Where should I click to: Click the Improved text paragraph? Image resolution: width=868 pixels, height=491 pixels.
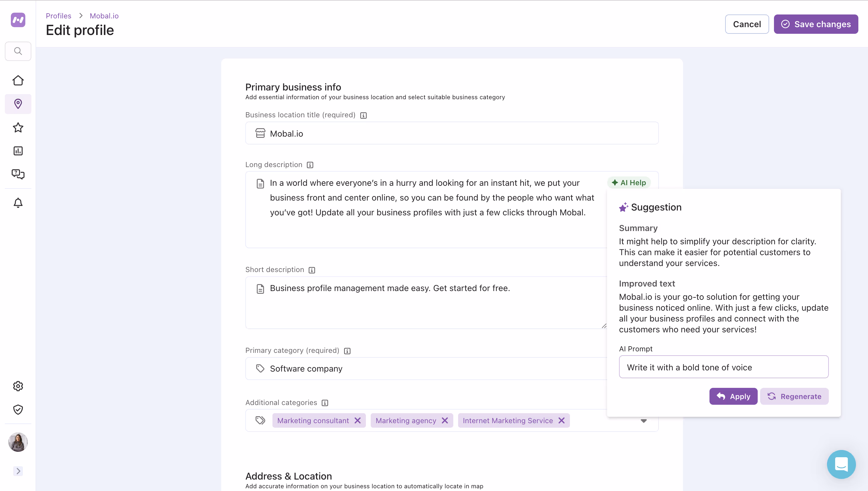coord(723,313)
